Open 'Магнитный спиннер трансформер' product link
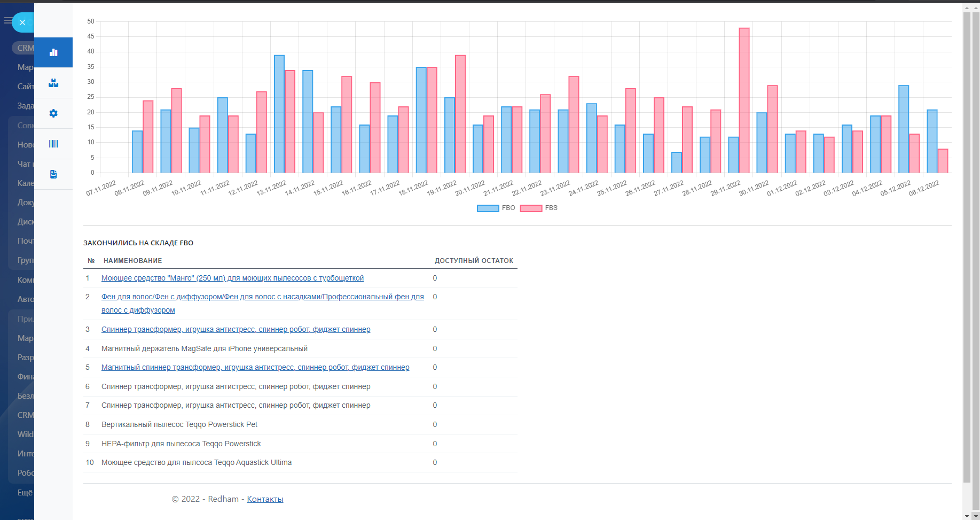The width and height of the screenshot is (980, 520). click(255, 367)
